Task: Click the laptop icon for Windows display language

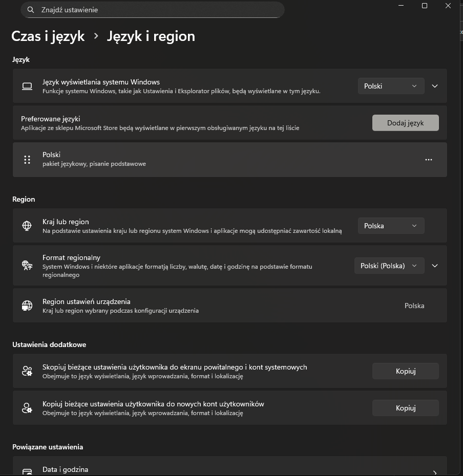Action: click(x=27, y=86)
